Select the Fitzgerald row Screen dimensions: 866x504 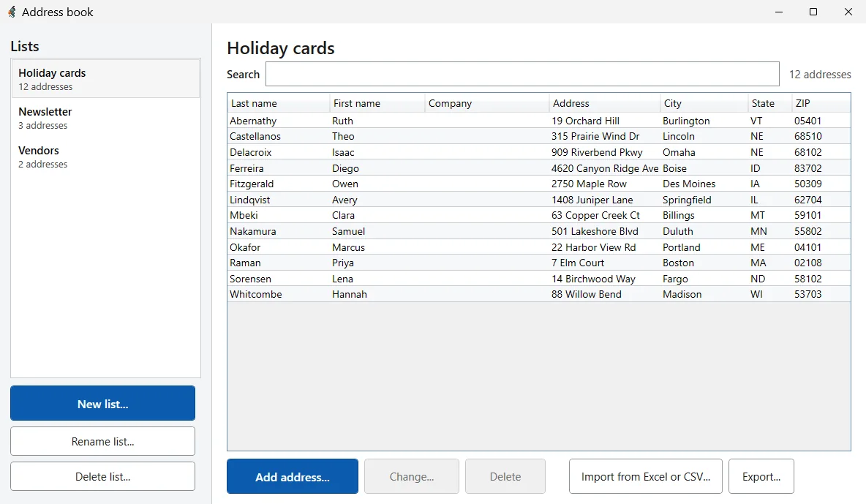pos(538,184)
